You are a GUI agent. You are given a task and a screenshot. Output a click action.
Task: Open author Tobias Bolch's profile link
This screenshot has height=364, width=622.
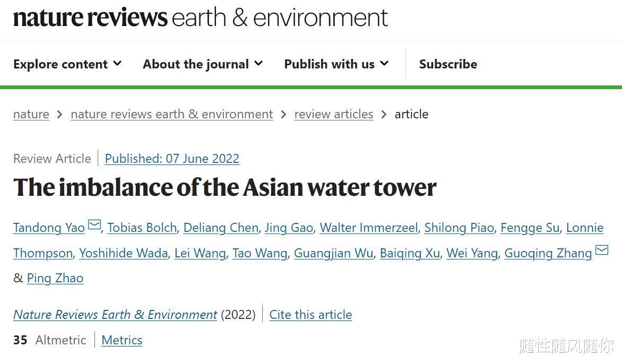(142, 228)
